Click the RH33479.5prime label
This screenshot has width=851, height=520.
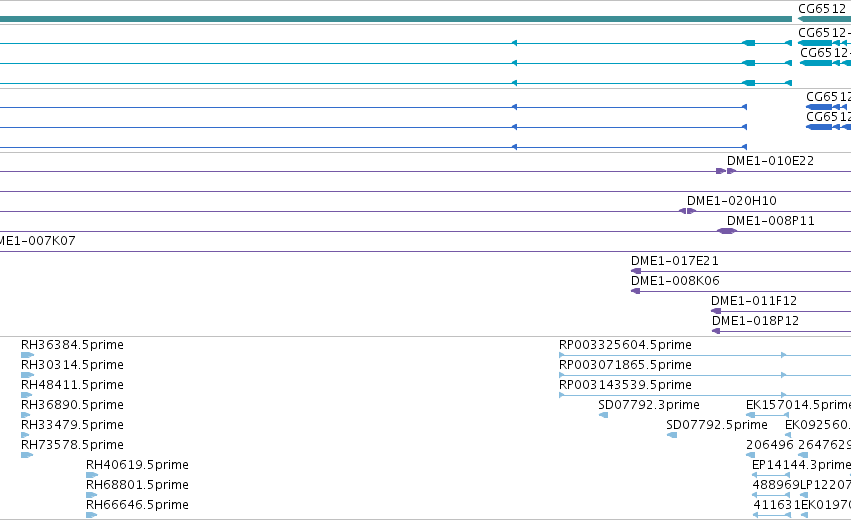click(x=72, y=424)
